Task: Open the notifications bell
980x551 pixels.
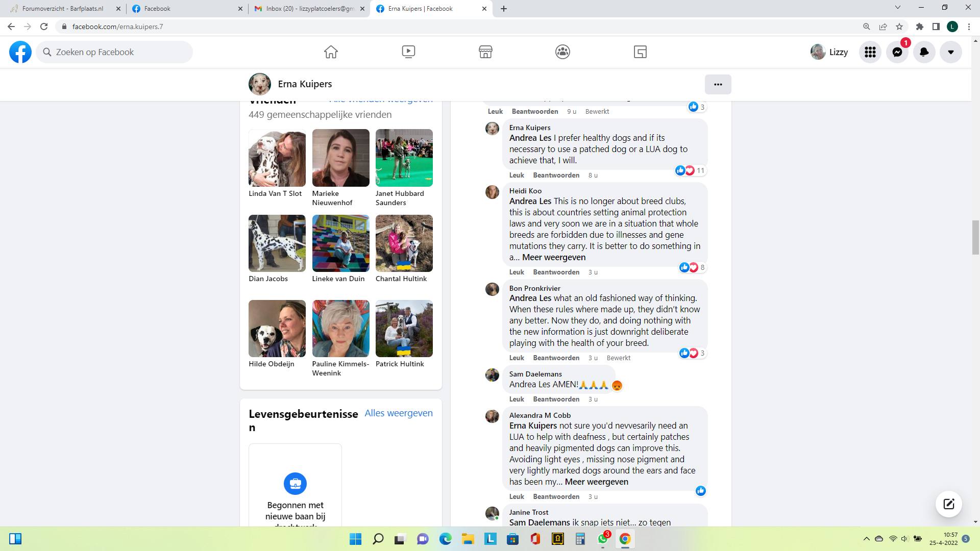Action: point(924,52)
